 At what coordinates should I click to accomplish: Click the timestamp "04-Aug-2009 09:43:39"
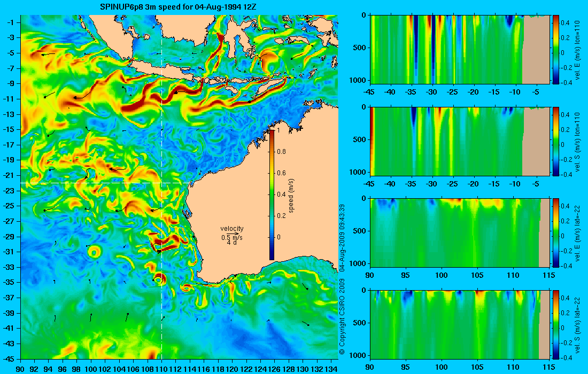click(342, 238)
